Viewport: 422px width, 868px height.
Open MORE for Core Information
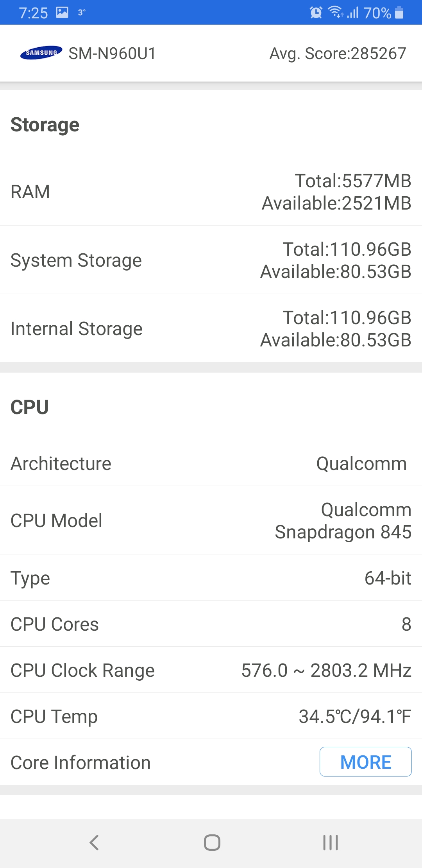pyautogui.click(x=365, y=762)
